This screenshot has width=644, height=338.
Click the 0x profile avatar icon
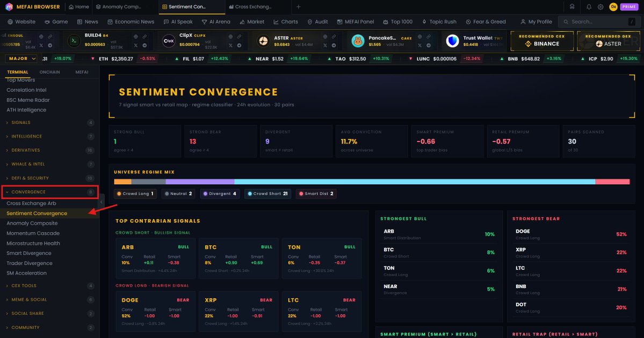pyautogui.click(x=613, y=6)
